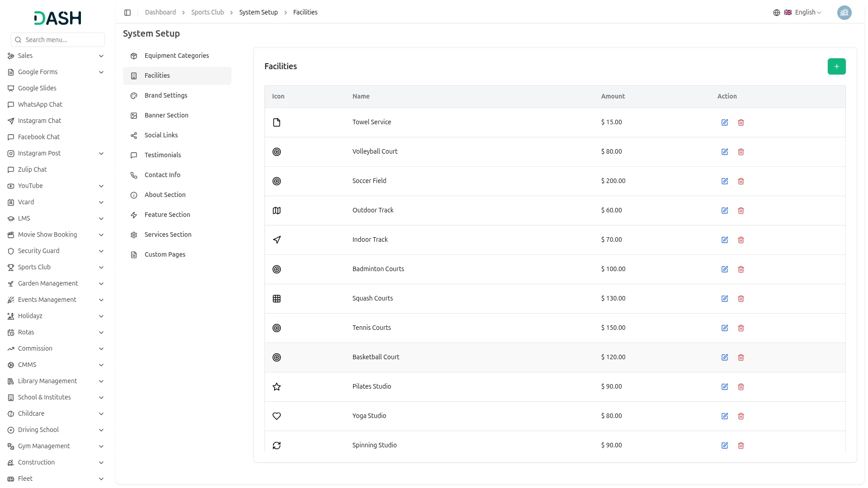
Task: Toggle sidebar collapse icon in header
Action: pos(127,13)
